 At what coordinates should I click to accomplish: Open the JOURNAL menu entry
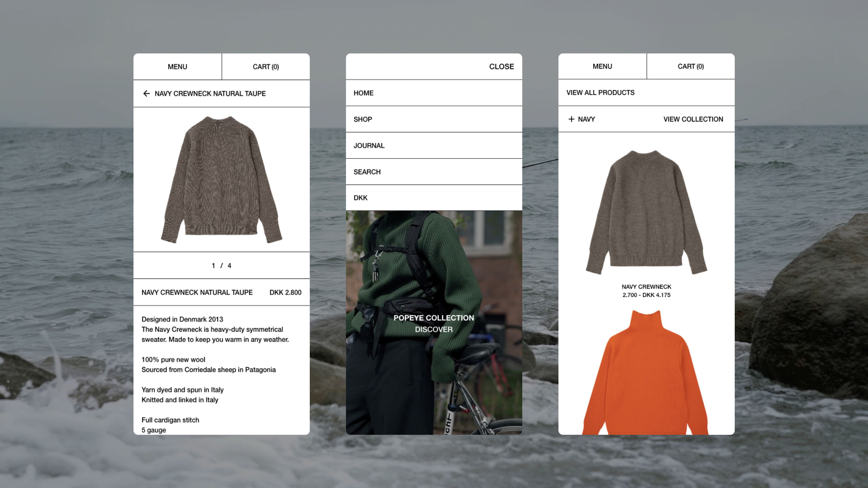434,145
